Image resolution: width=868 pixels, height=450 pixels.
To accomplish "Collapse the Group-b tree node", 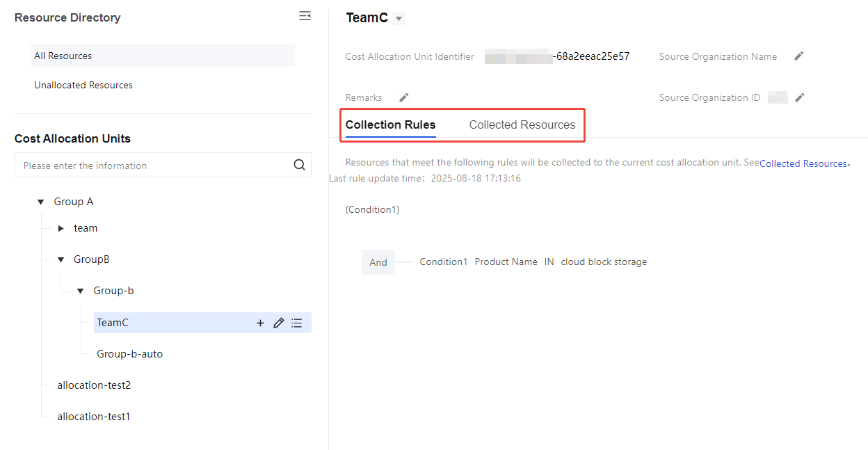I will pos(80,291).
